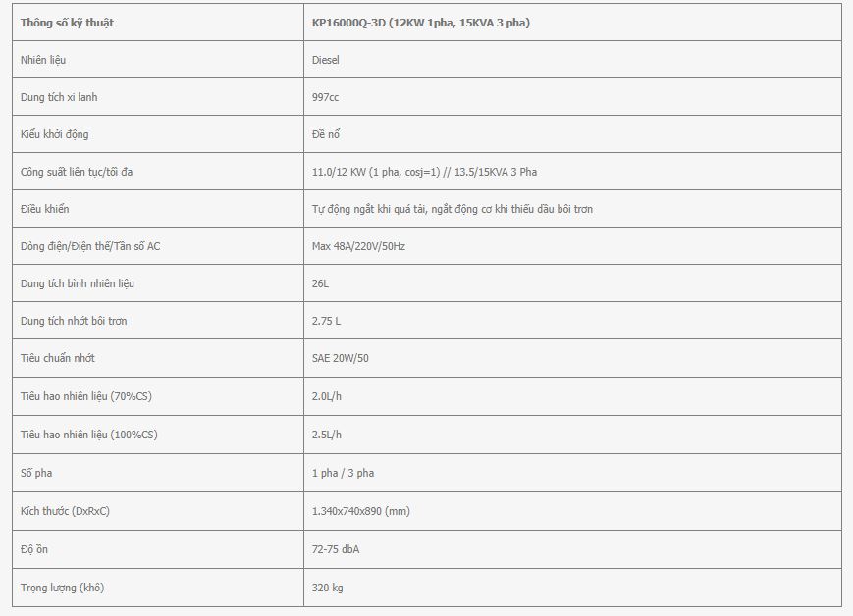Select the KP16000Q-3D model header text

point(420,23)
